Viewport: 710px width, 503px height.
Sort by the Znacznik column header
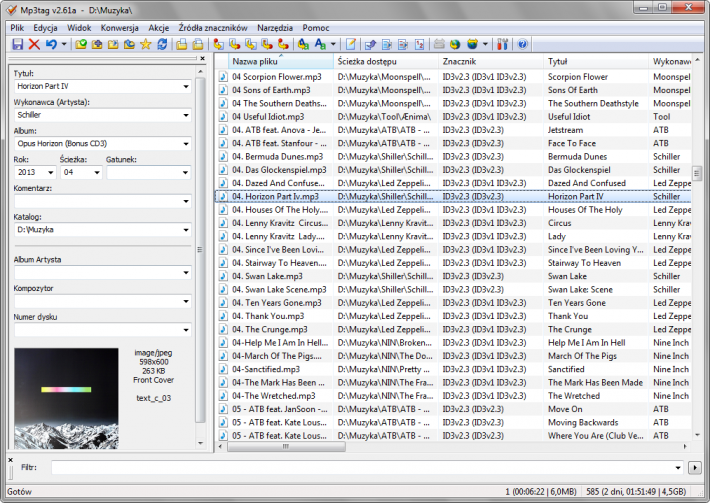tap(491, 61)
